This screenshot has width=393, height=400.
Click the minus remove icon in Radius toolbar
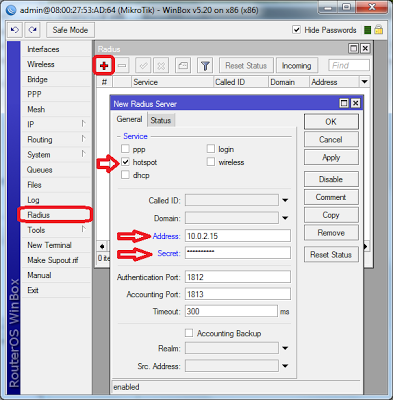point(122,66)
